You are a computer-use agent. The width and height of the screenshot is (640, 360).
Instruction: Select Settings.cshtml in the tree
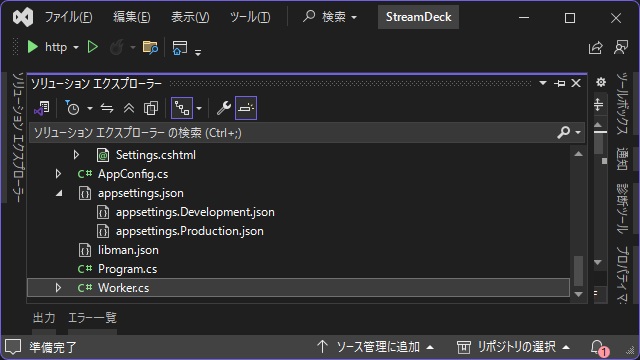tap(156, 155)
